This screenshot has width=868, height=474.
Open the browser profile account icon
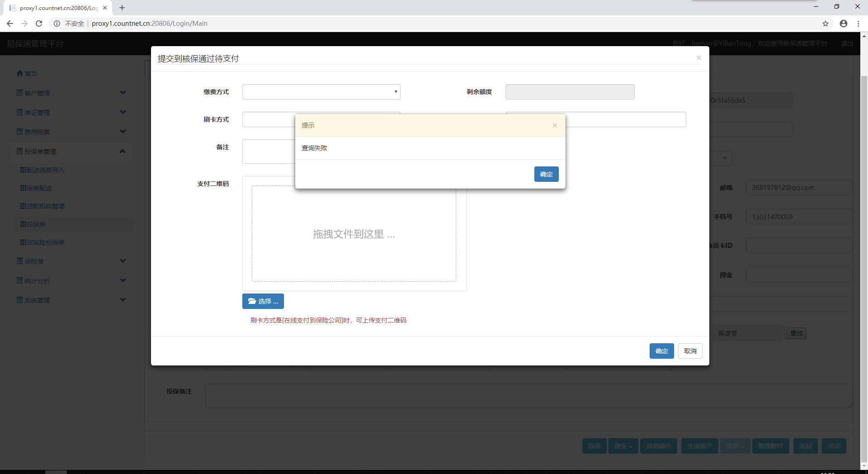[844, 24]
